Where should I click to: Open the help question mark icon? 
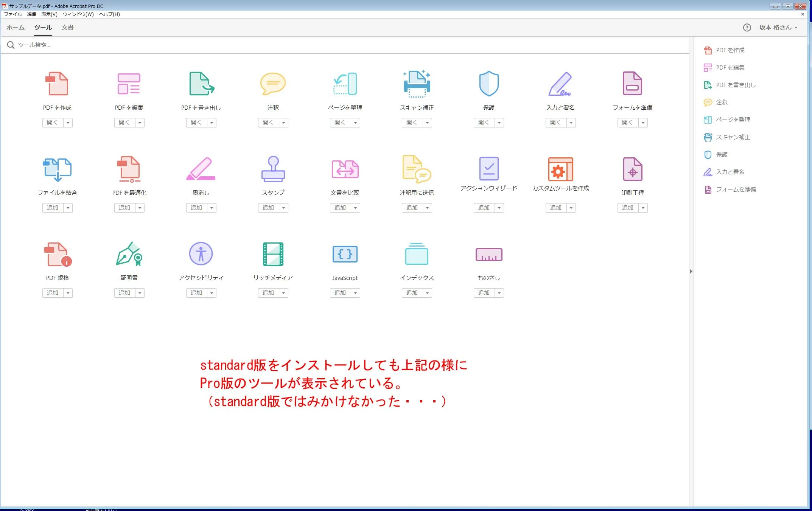point(747,28)
